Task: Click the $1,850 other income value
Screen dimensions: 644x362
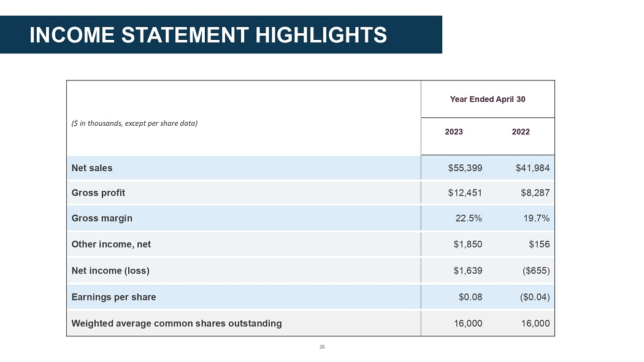Action: (x=467, y=244)
